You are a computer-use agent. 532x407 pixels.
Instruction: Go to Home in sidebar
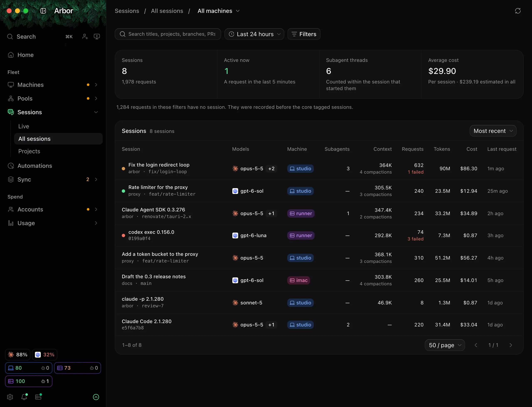[x=53, y=55]
